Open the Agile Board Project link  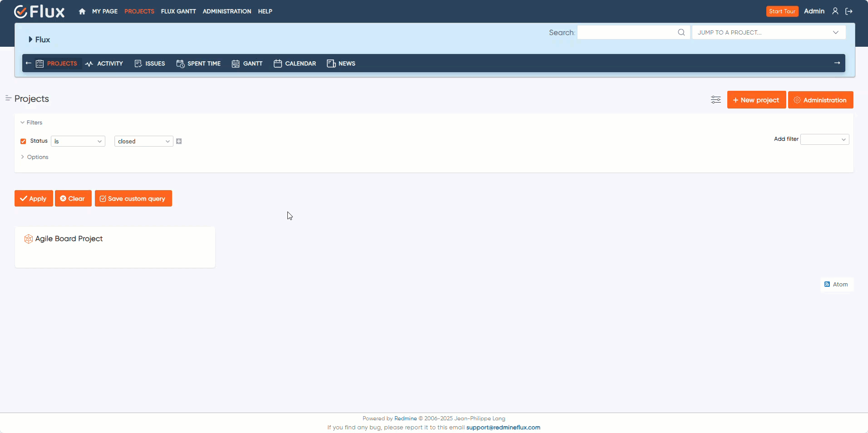point(69,239)
